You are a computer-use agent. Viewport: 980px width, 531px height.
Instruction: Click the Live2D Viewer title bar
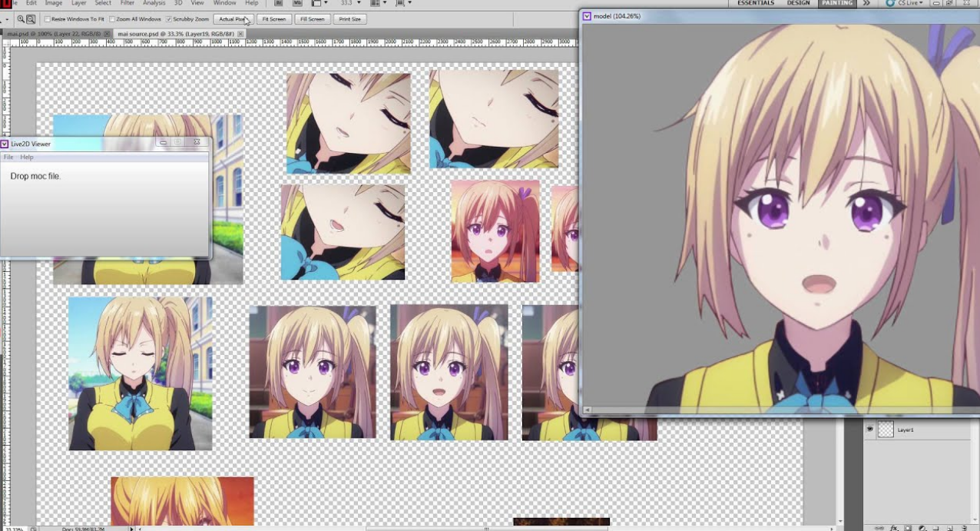point(104,144)
